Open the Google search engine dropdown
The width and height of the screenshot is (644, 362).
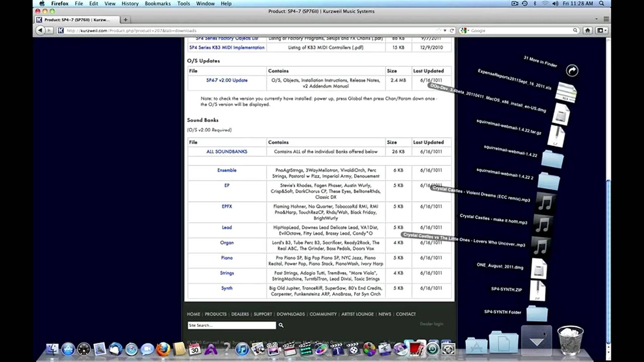(464, 30)
